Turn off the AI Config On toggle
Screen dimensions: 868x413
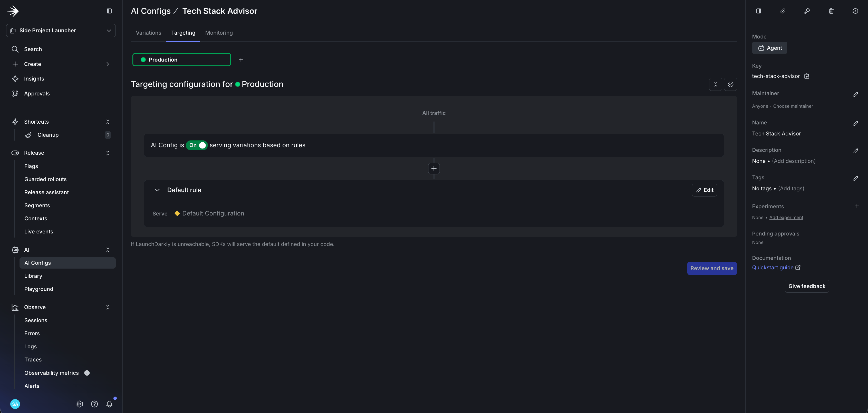tap(197, 145)
